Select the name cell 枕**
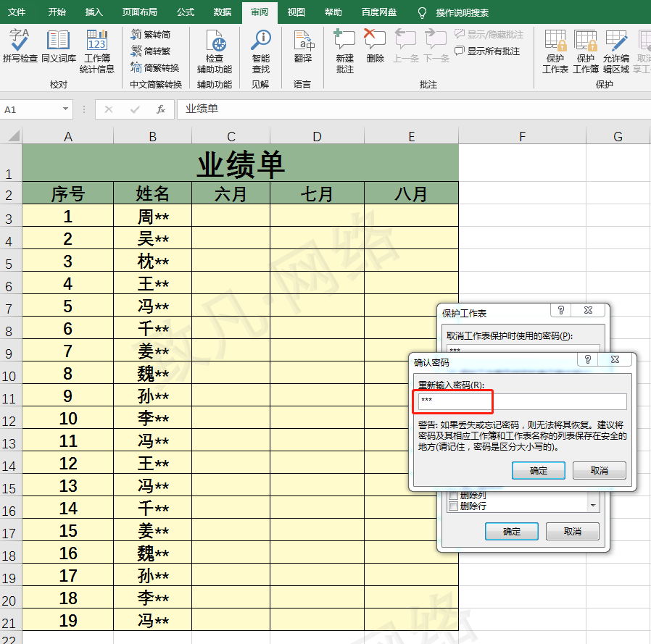Screen dimensions: 651x644 point(152,261)
